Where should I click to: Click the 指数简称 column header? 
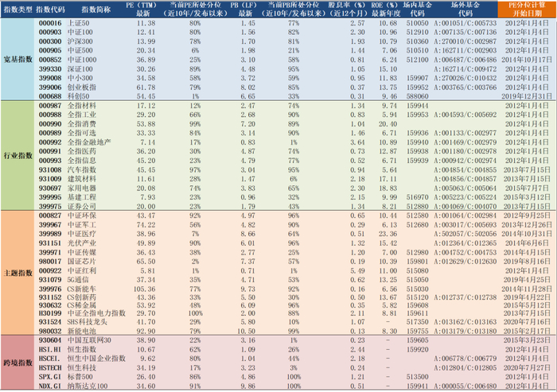coord(96,10)
